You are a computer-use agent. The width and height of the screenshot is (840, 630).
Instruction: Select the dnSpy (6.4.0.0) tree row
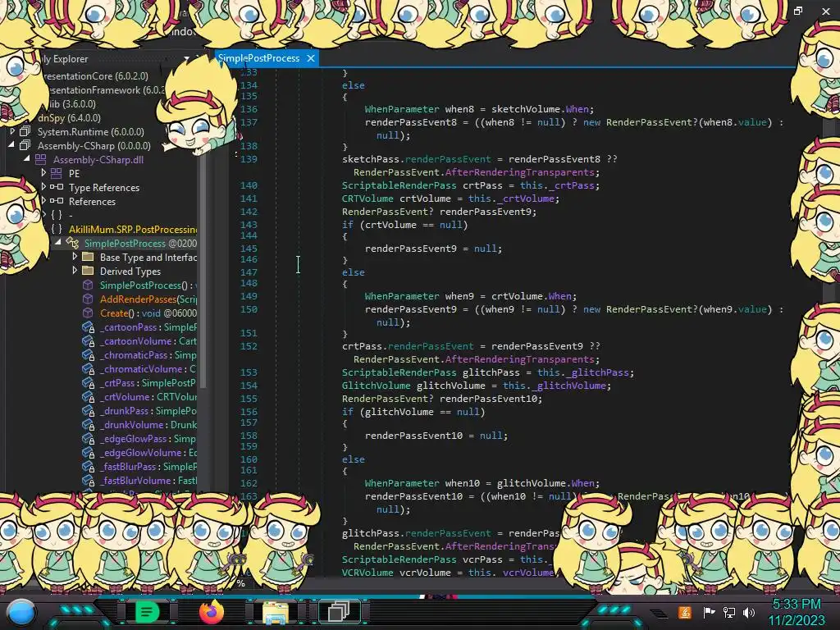[x=69, y=117]
